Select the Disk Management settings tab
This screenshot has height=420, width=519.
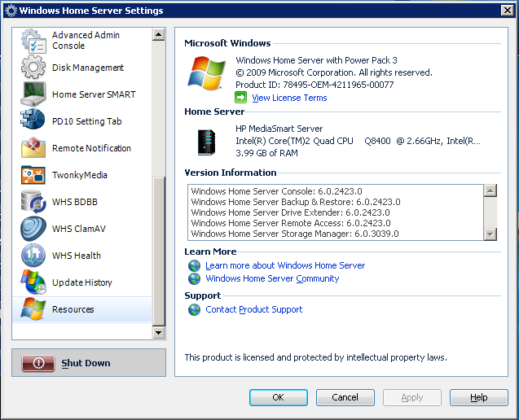pyautogui.click(x=82, y=68)
